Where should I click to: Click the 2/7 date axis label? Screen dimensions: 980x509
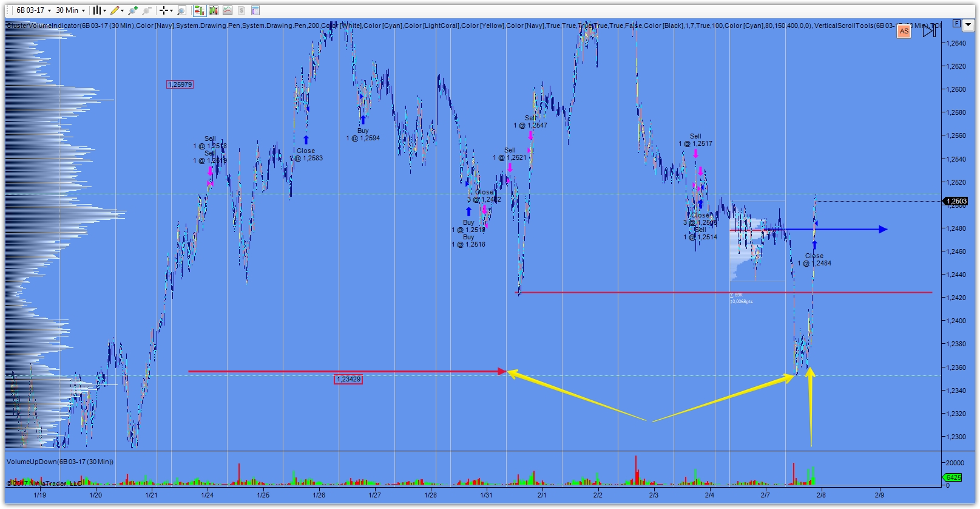click(765, 495)
